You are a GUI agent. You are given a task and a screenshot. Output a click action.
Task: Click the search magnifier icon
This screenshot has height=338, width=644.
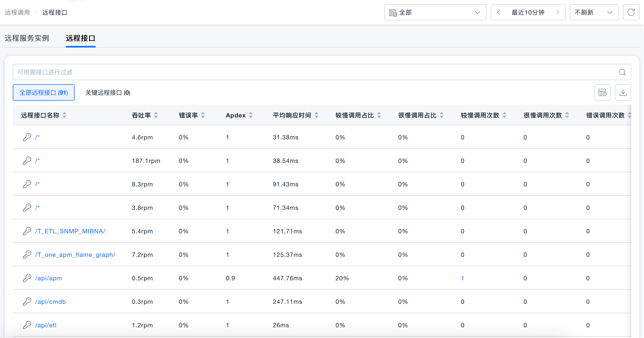pyautogui.click(x=623, y=72)
